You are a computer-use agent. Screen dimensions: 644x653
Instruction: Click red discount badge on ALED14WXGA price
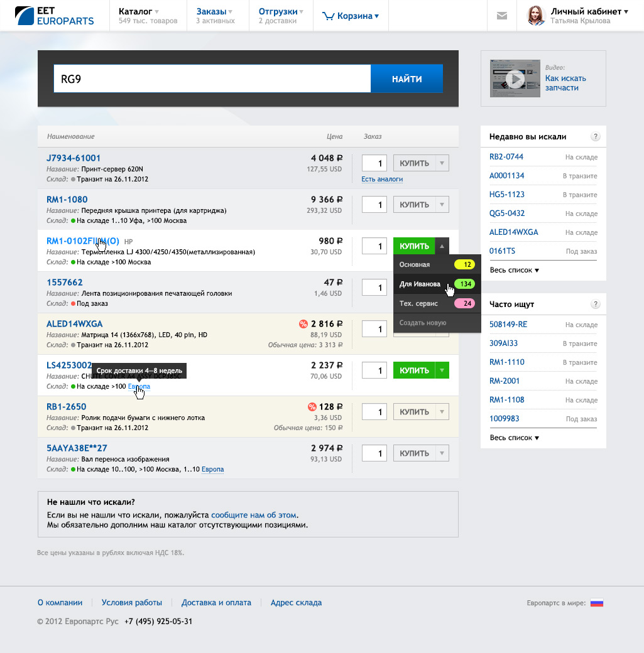click(x=303, y=324)
